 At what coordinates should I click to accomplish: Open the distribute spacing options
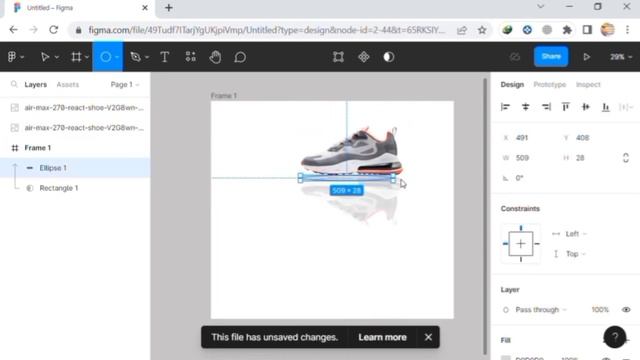coord(626,107)
